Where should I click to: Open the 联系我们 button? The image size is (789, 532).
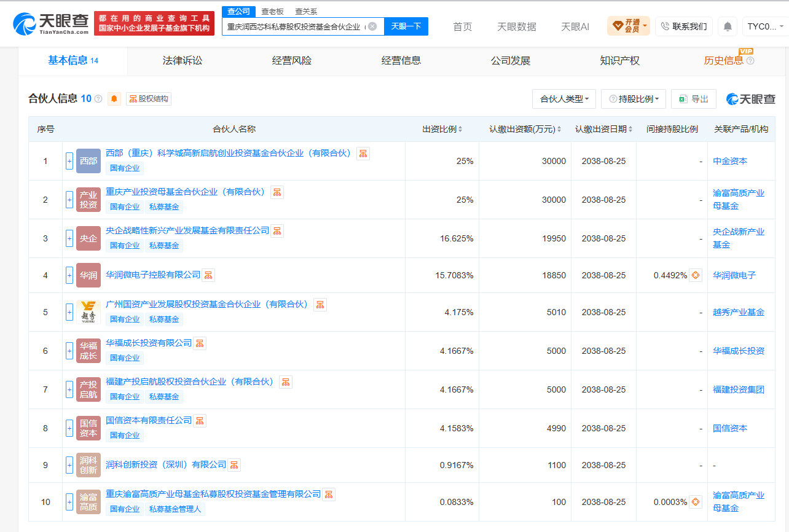click(684, 26)
